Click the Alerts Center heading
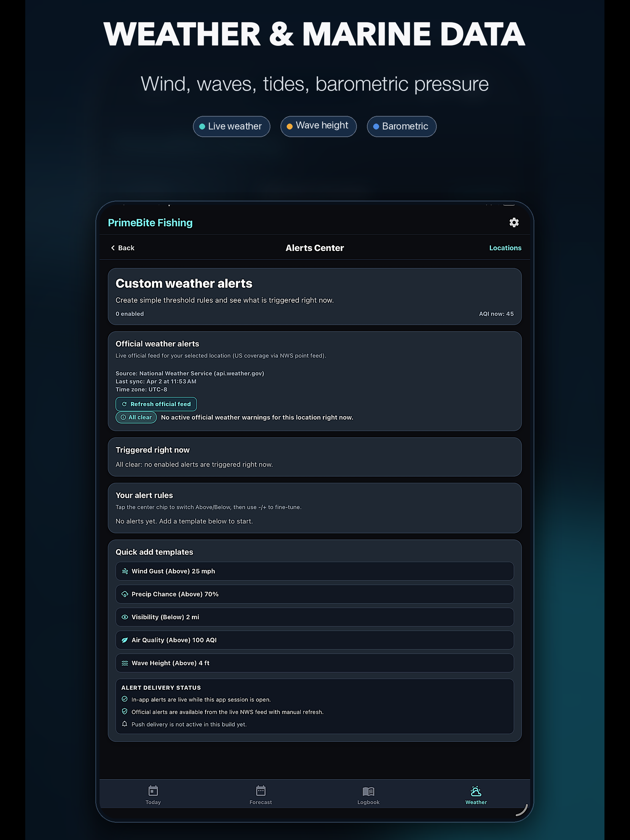Image resolution: width=630 pixels, height=840 pixels. point(315,248)
